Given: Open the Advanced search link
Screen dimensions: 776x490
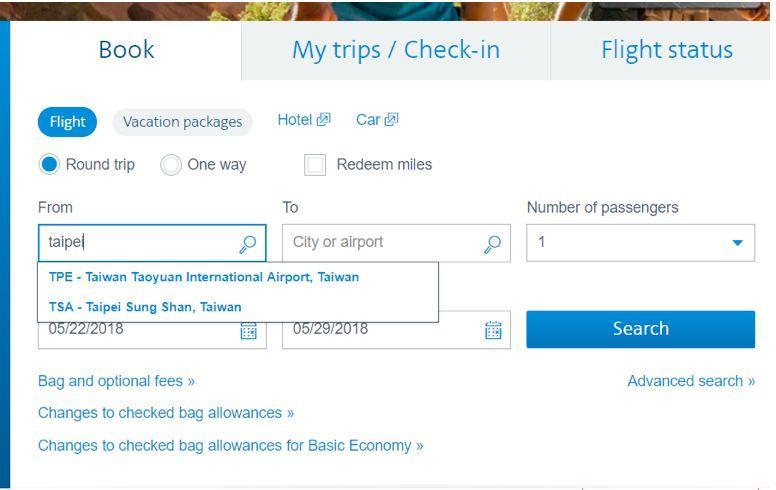Looking at the screenshot, I should pyautogui.click(x=691, y=381).
